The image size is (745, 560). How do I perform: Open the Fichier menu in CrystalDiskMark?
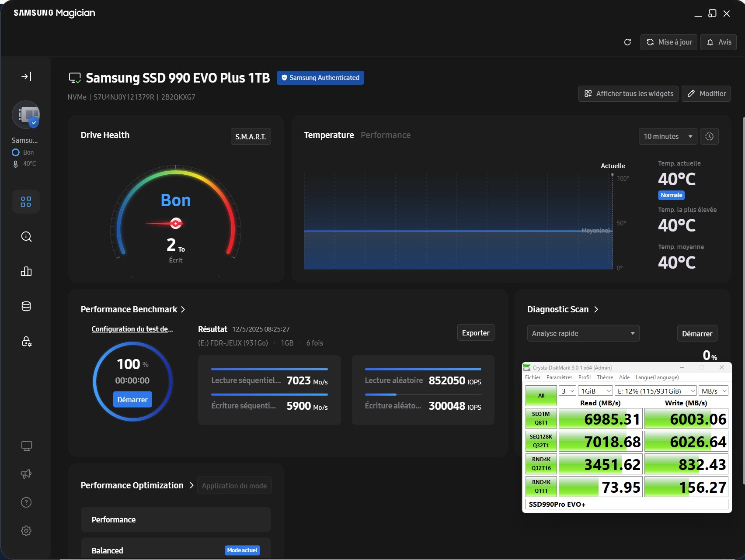(x=533, y=377)
